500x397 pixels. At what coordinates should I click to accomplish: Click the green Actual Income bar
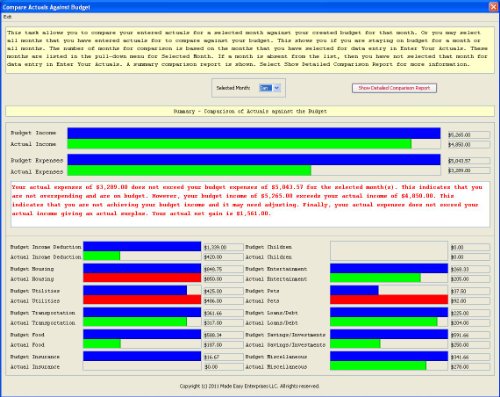[x=239, y=144]
